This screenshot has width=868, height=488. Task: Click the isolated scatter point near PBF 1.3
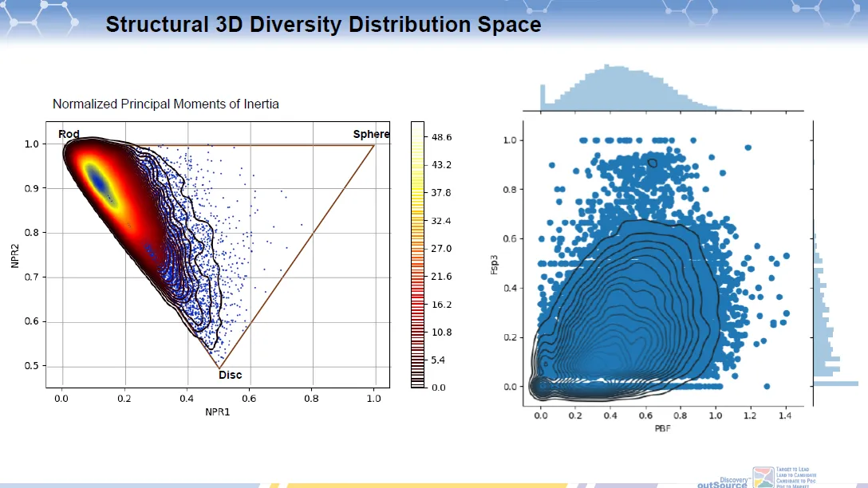[x=767, y=386]
